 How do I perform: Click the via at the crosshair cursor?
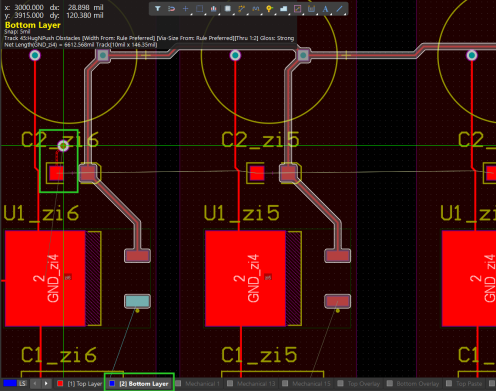63,146
